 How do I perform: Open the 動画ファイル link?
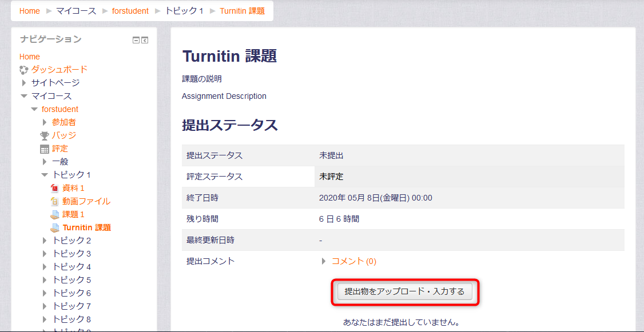click(x=86, y=202)
